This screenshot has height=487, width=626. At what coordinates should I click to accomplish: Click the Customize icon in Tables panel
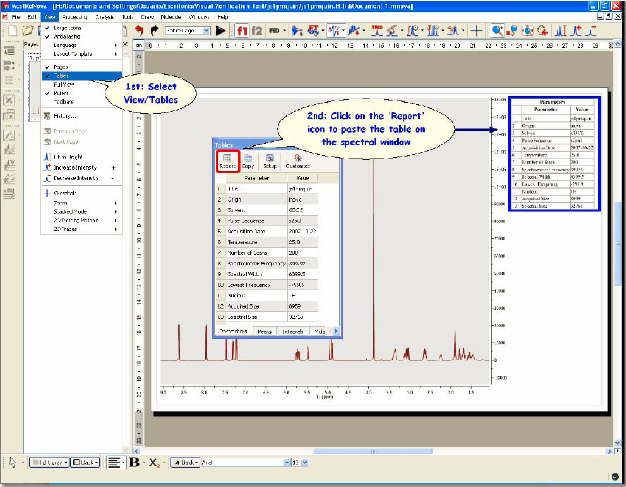(x=297, y=161)
